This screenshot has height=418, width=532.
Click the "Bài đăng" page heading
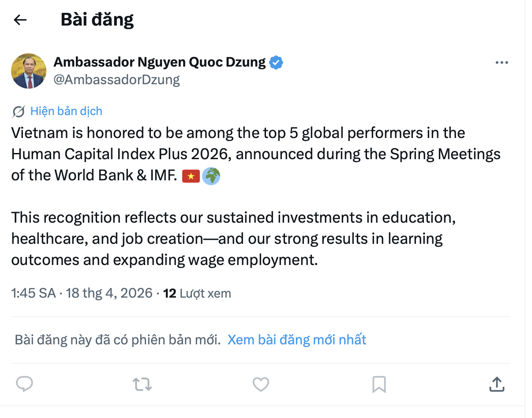(x=97, y=20)
